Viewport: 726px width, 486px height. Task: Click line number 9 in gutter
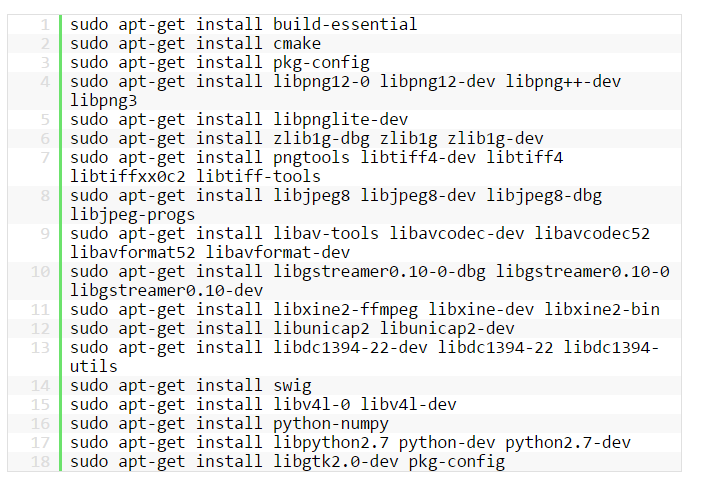(46, 233)
